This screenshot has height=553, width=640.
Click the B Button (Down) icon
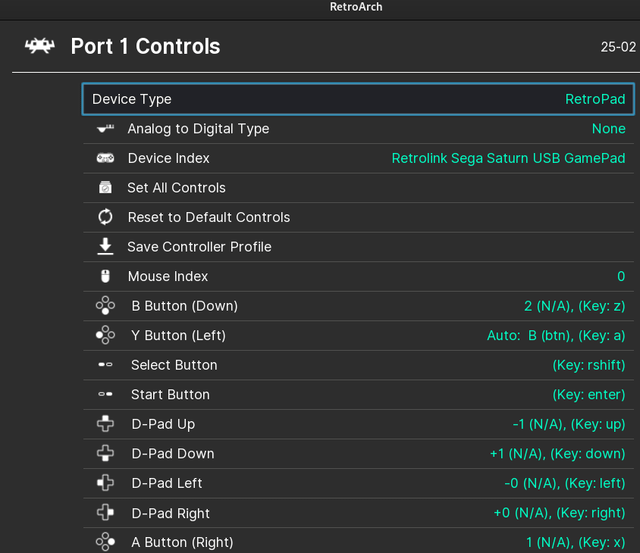[105, 306]
